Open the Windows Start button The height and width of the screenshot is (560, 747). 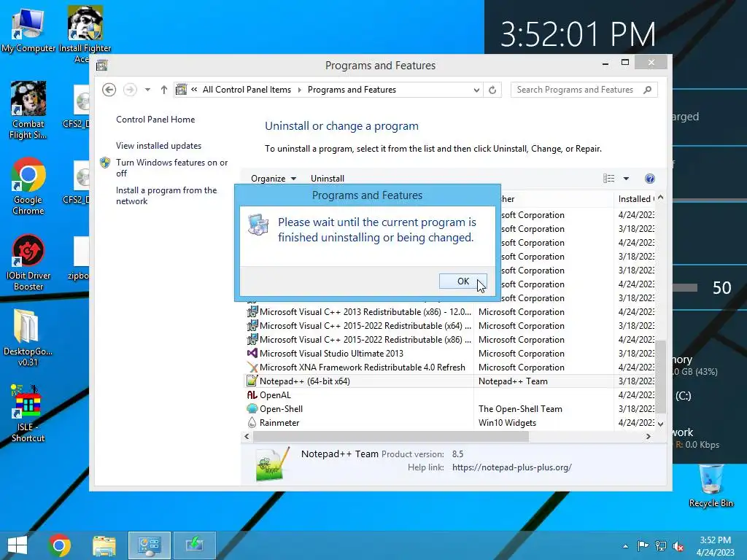coord(18,545)
